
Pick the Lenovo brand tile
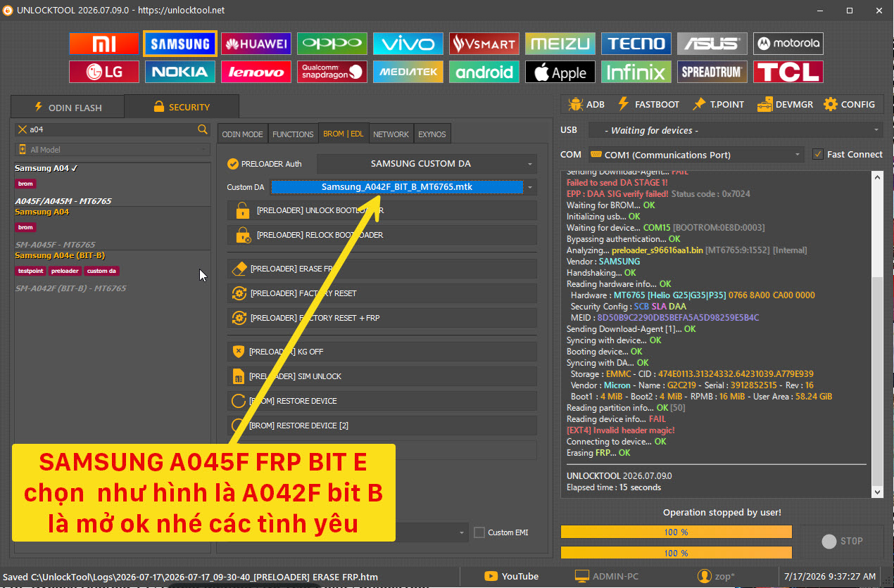coord(256,72)
